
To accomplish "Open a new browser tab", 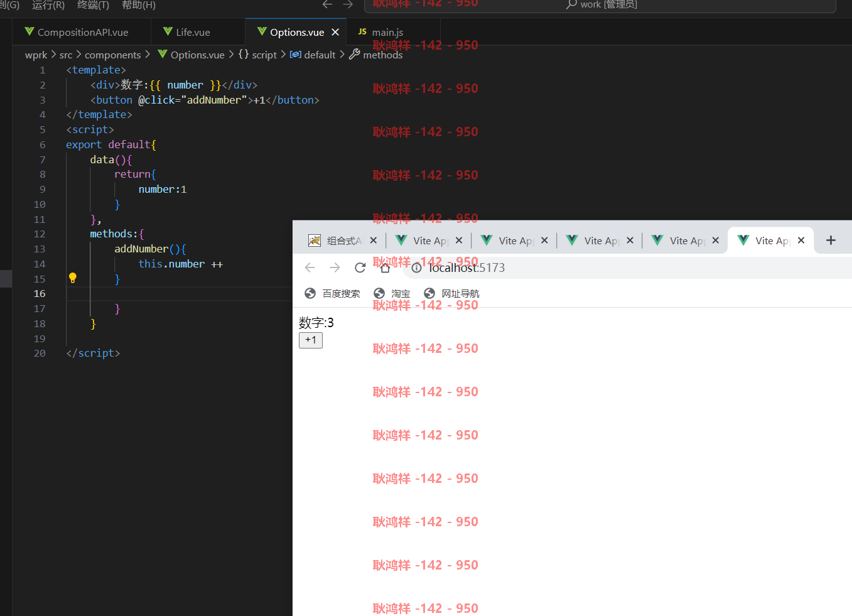I will [x=831, y=240].
